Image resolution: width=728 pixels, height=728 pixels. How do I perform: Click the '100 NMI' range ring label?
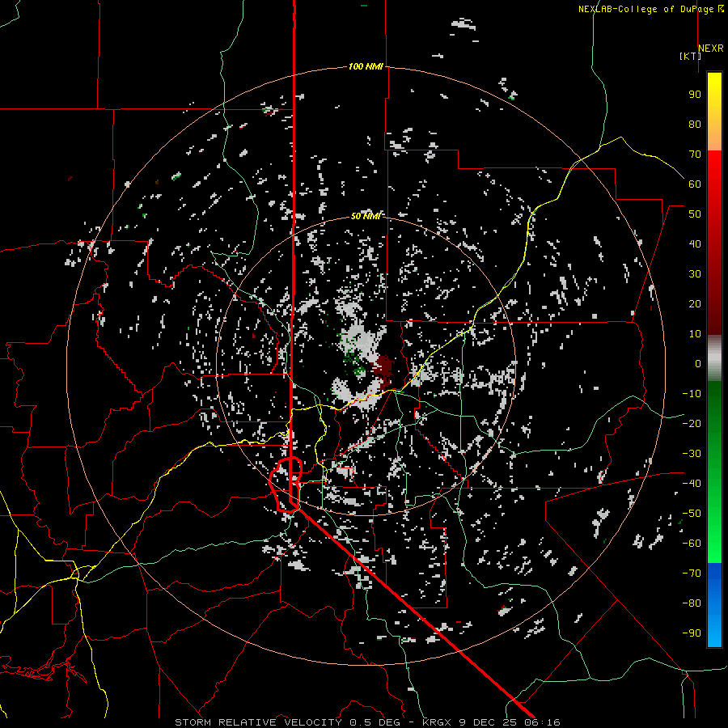click(366, 67)
